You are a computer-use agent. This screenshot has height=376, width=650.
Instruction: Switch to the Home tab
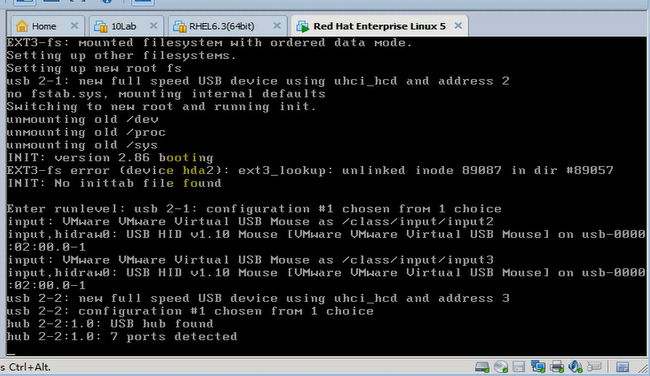click(x=47, y=26)
